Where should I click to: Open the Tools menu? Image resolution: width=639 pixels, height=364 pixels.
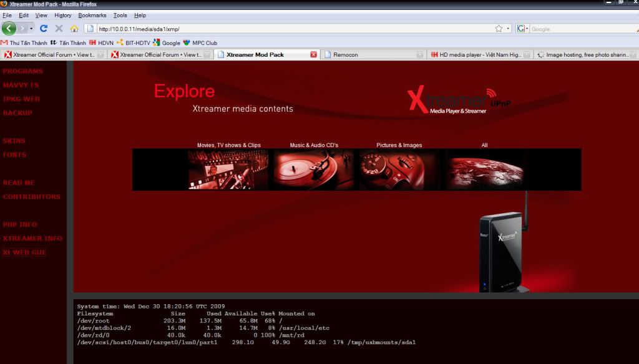click(x=120, y=15)
